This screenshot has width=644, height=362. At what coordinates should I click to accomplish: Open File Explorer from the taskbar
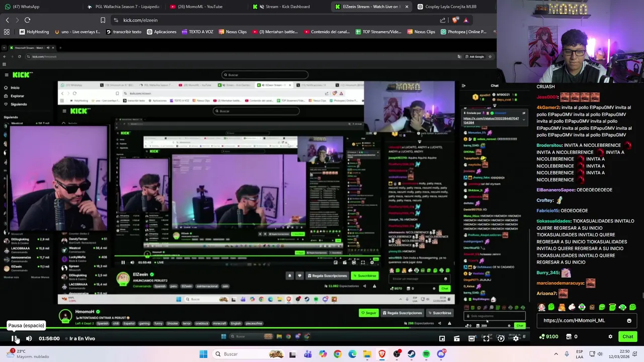(367, 354)
